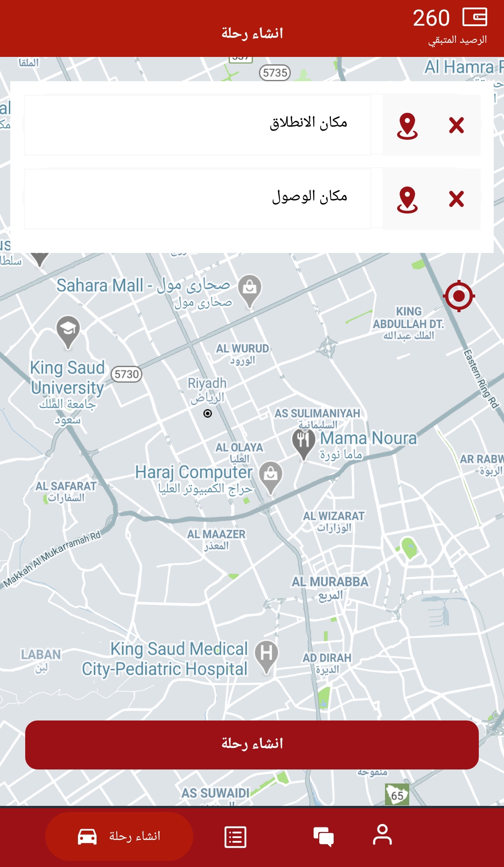Open the user profile tab
The width and height of the screenshot is (504, 867).
[382, 835]
